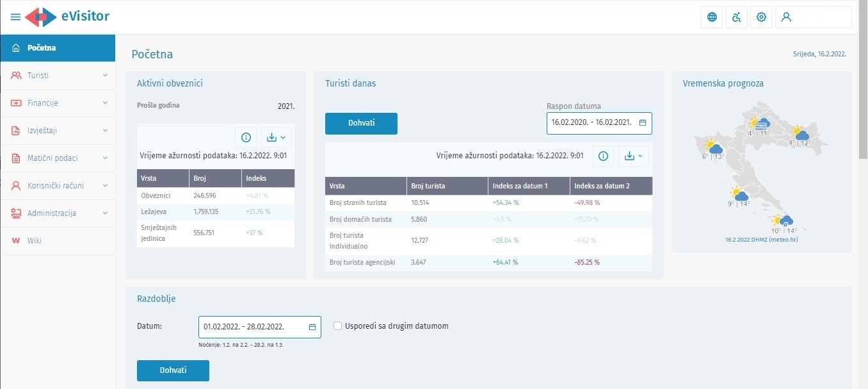Click the Datum range input field
This screenshot has height=389, width=868.
point(253,327)
